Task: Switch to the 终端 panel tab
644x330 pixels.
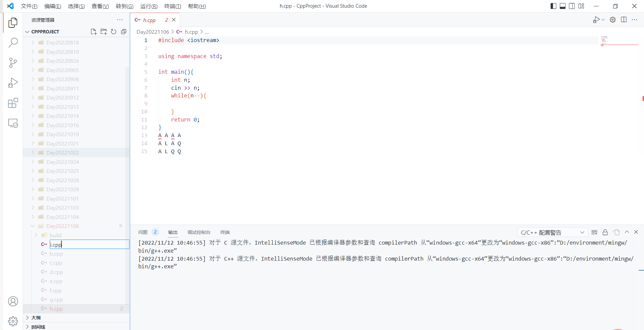Action: coord(225,232)
